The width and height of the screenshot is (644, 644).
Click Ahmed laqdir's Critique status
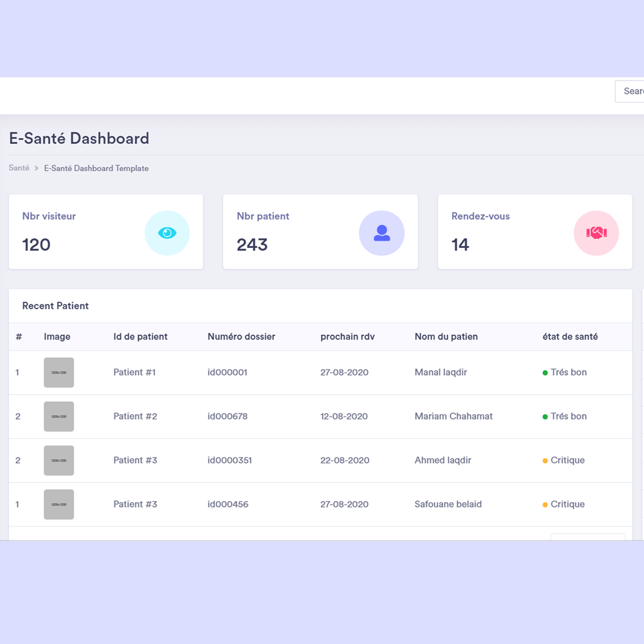coord(563,460)
